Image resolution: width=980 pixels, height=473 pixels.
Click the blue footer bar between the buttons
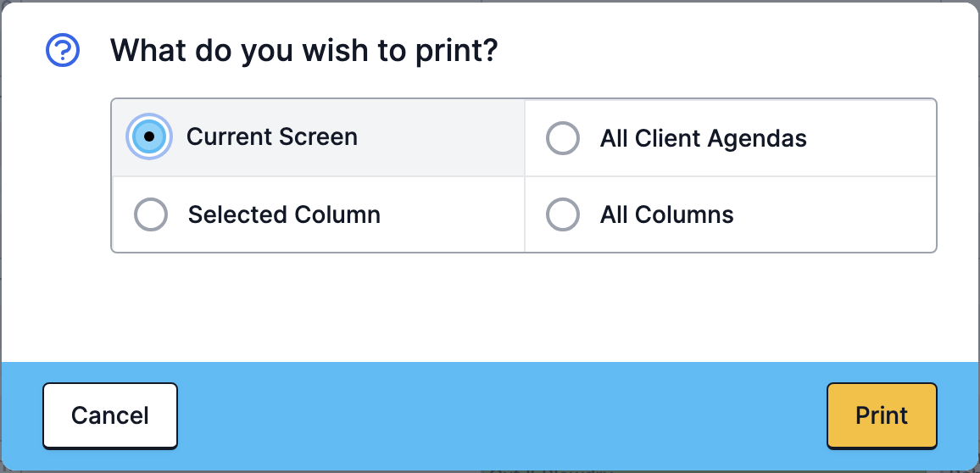pyautogui.click(x=500, y=415)
